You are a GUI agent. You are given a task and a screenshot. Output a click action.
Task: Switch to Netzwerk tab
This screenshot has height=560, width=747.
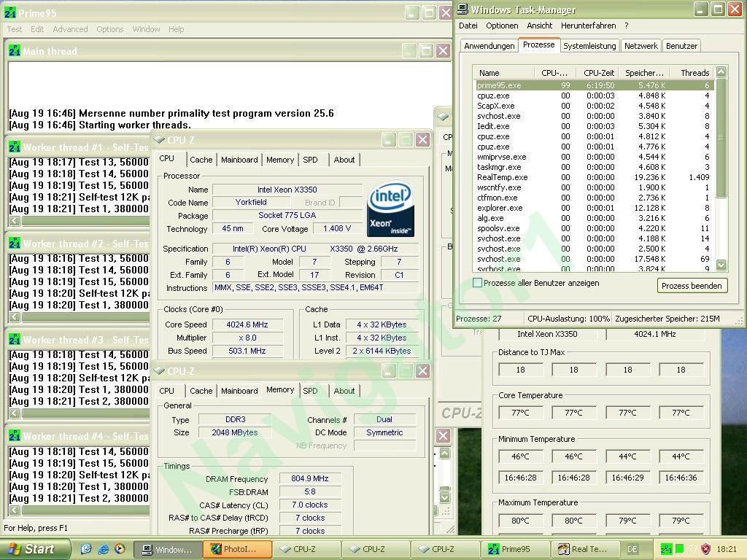pyautogui.click(x=640, y=46)
